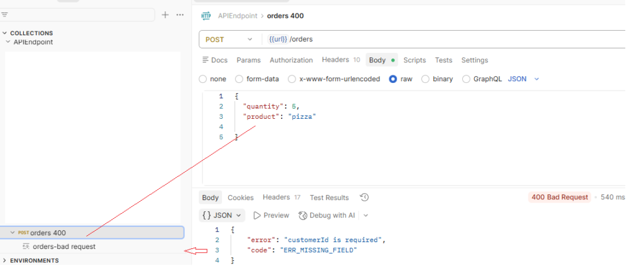The width and height of the screenshot is (644, 266).
Task: Click the 540 ms response time
Action: tap(613, 197)
